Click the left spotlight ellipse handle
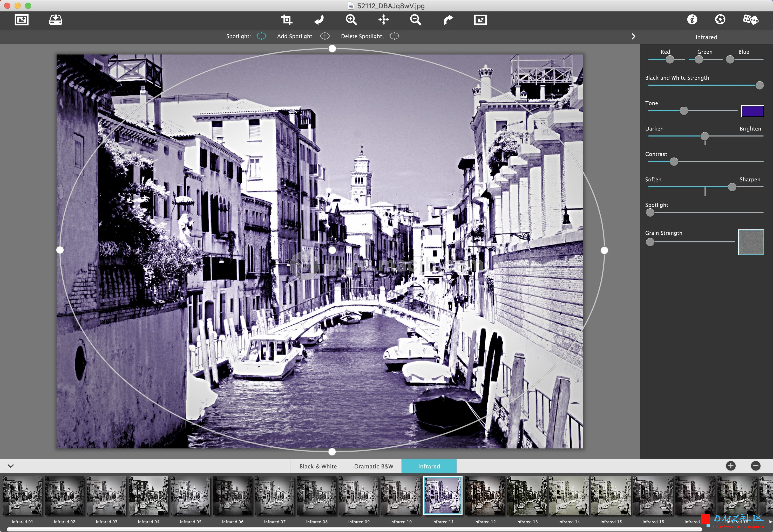This screenshot has width=773, height=532. coord(60,250)
